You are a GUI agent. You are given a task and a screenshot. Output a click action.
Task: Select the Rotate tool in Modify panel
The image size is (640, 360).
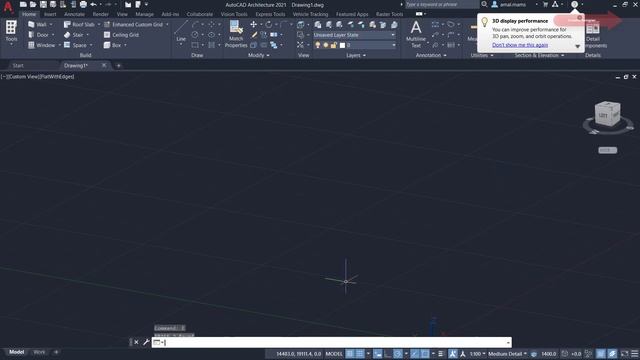coord(269,24)
